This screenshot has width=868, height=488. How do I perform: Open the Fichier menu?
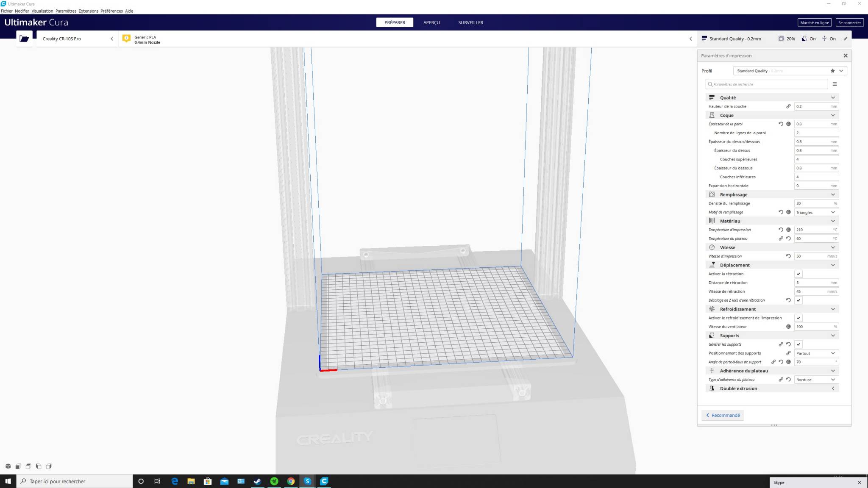(7, 11)
